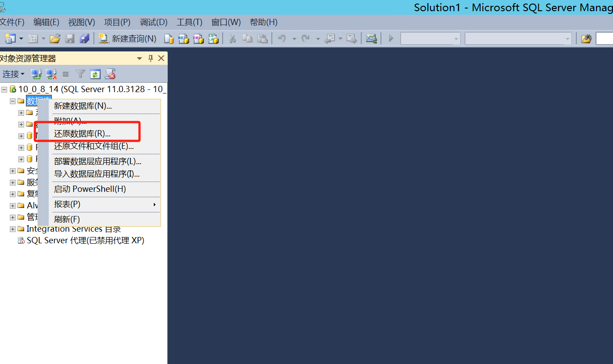Viewport: 613px width, 364px height.
Task: Disconnect server with the red X icon
Action: (51, 74)
